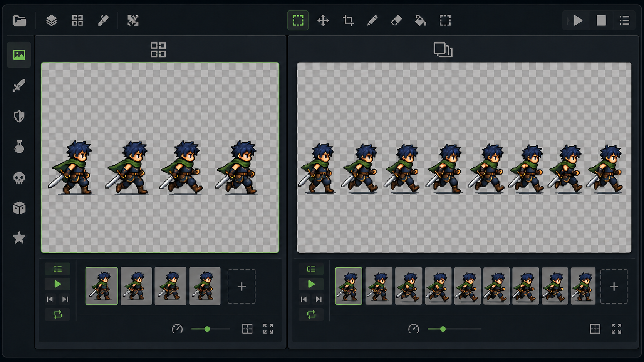Select fourth frame thumbnail in left panel
This screenshot has height=362, width=644.
coord(205,286)
